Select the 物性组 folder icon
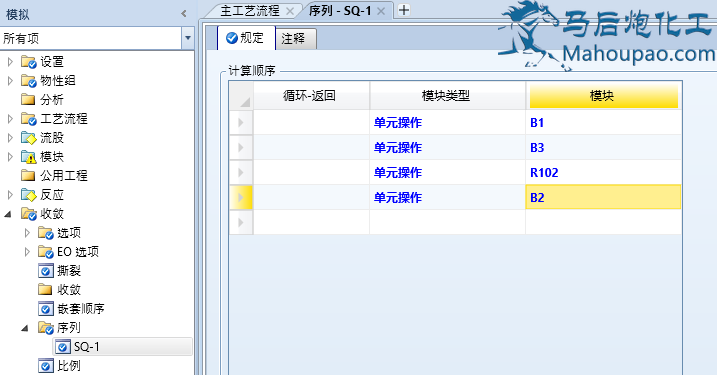This screenshot has width=717, height=375. (28, 80)
